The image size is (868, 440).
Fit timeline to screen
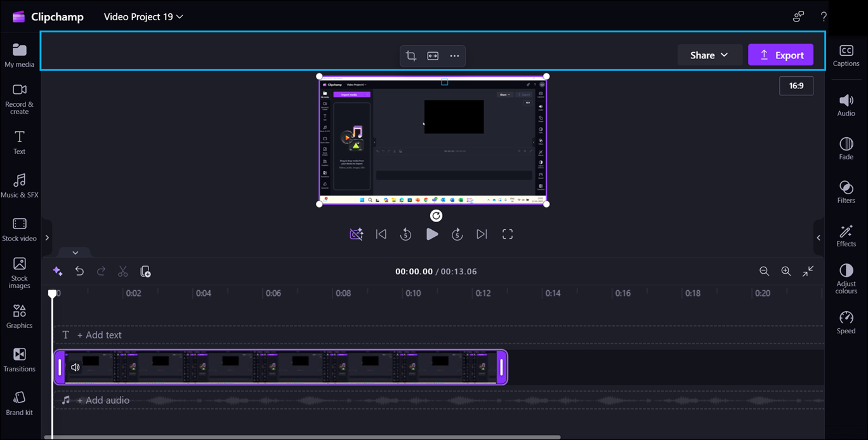(x=808, y=271)
